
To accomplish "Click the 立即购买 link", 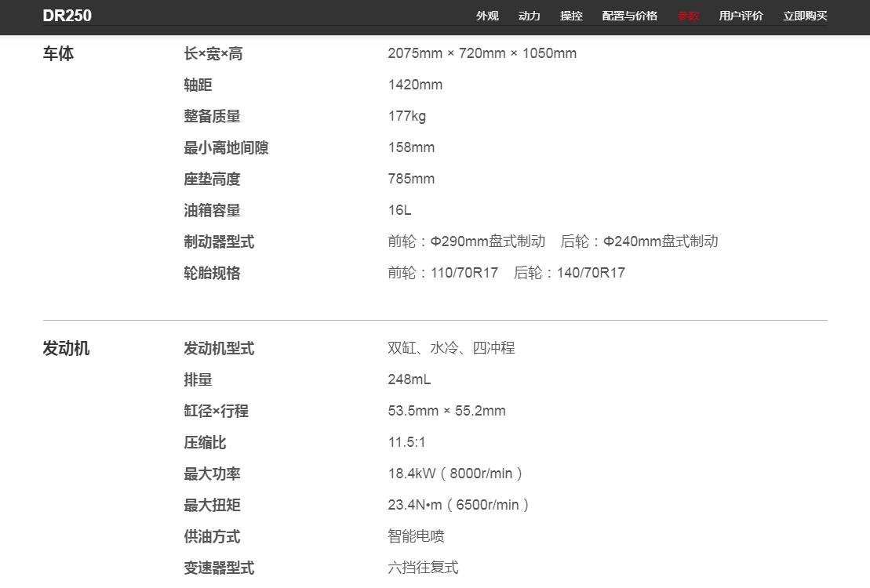I will [805, 16].
